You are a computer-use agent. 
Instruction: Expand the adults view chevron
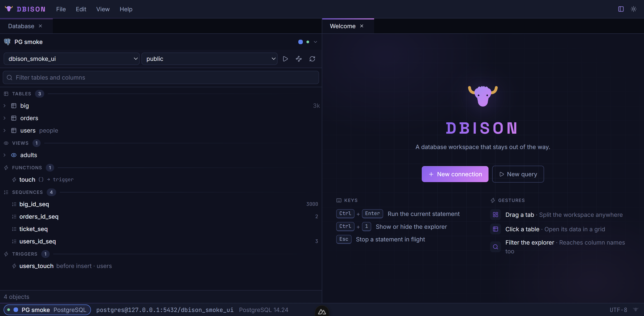5,155
